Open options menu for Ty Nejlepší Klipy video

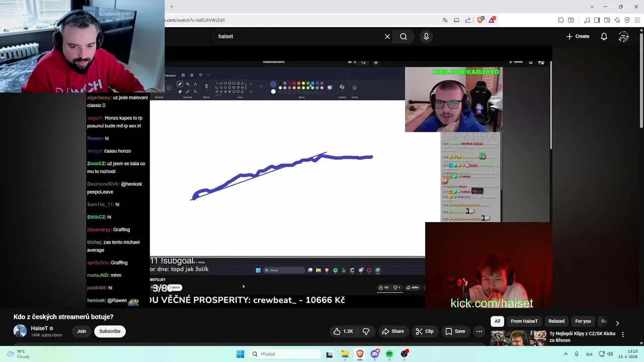click(623, 334)
